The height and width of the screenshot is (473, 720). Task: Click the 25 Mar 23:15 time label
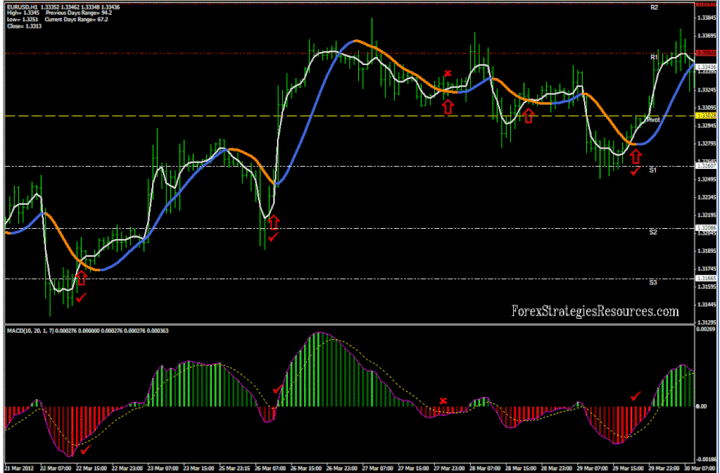click(235, 468)
